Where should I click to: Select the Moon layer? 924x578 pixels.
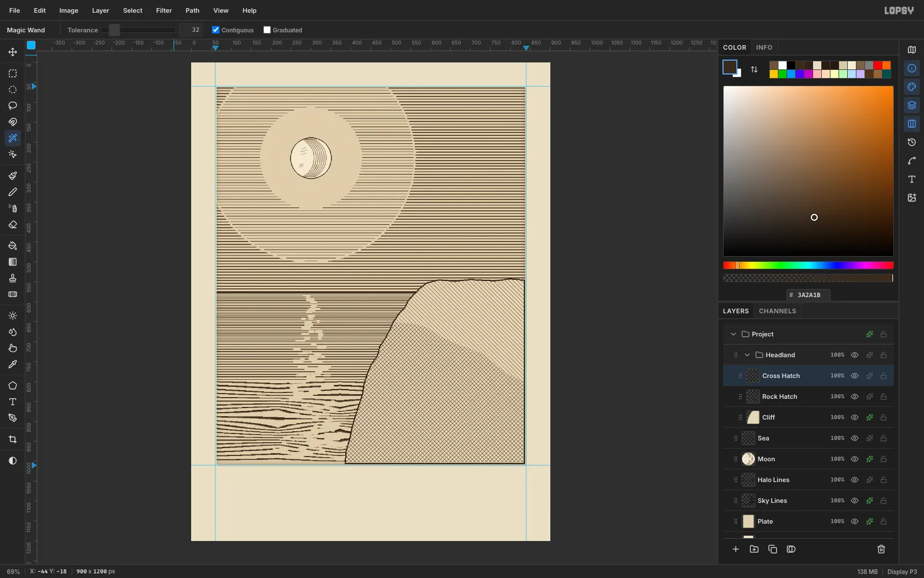click(808, 459)
